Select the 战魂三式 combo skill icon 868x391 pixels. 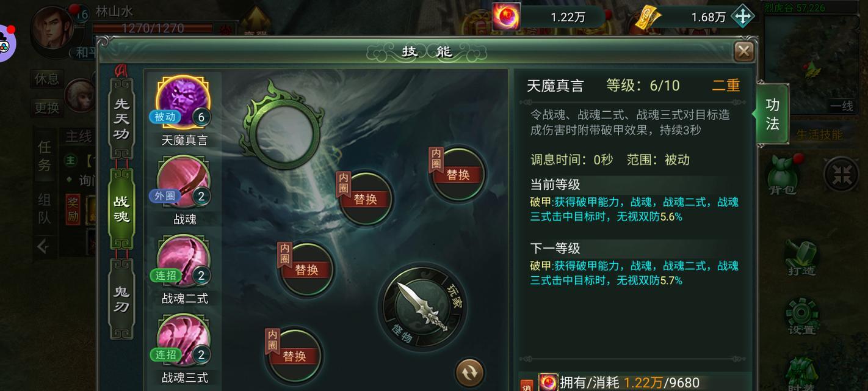click(x=183, y=341)
